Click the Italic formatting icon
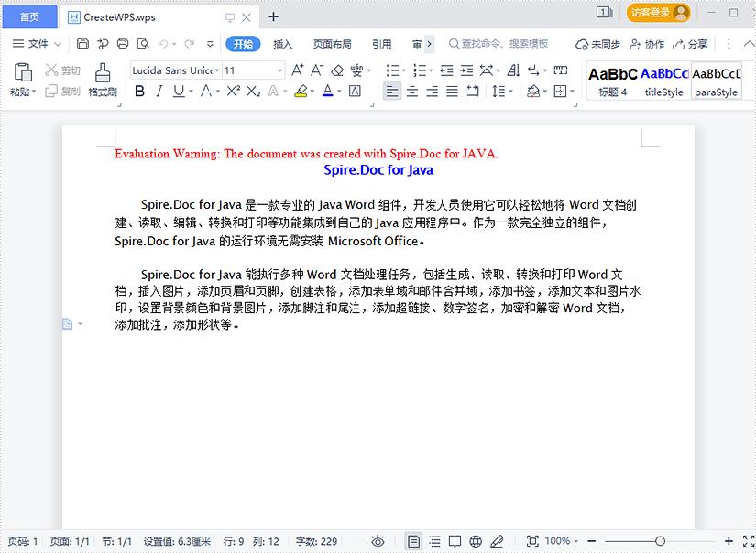756x553 pixels. (158, 91)
